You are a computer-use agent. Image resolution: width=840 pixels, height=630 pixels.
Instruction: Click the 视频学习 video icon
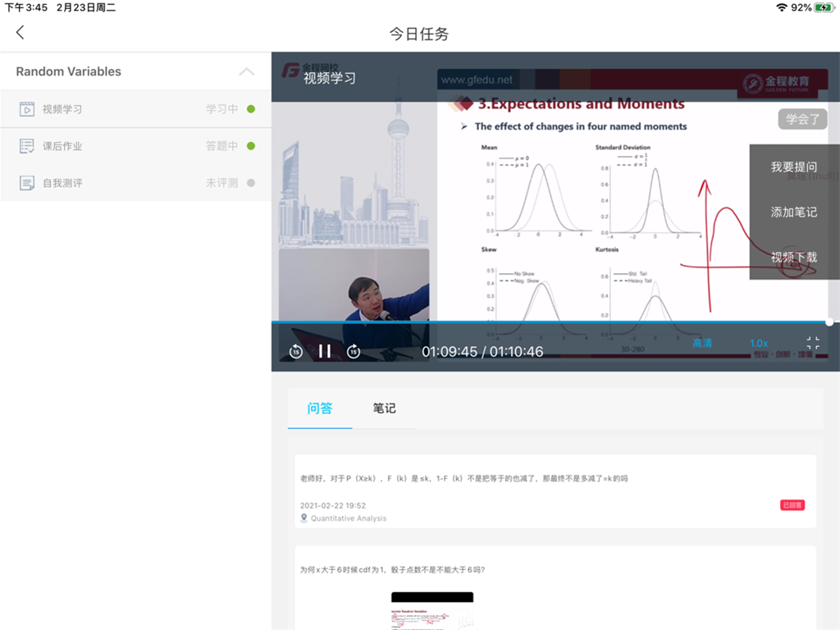(x=27, y=109)
